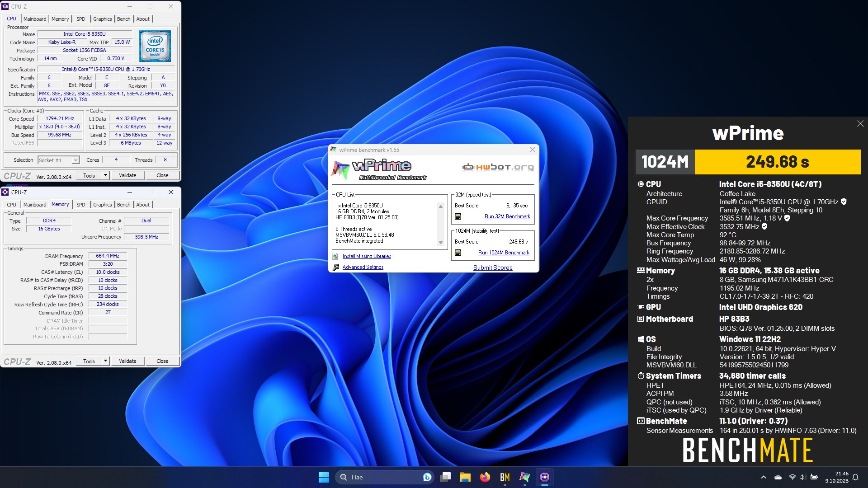Screen dimensions: 868x488
Task: Close the wPrime Benchmark window
Action: click(532, 150)
